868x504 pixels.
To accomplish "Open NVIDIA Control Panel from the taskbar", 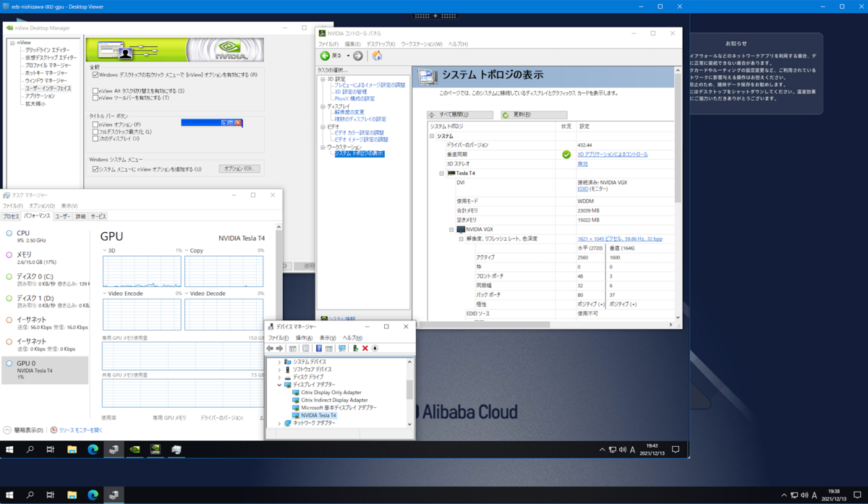I will pos(154,449).
